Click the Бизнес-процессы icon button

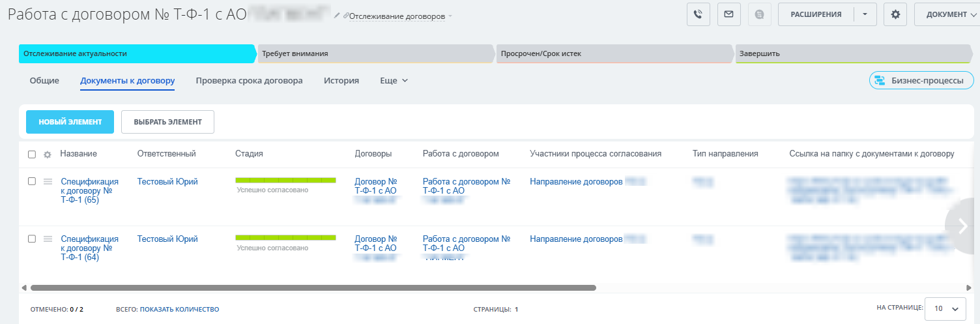click(921, 80)
